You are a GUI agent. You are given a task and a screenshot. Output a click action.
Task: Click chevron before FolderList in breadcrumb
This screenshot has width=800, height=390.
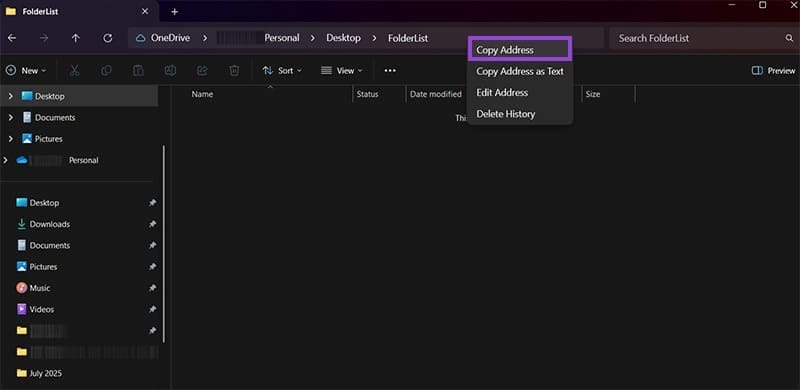(374, 38)
